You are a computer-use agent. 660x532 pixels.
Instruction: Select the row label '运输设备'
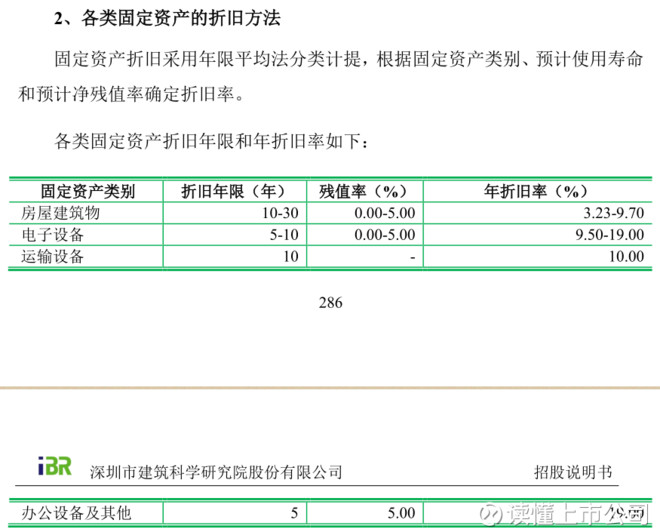coord(53,256)
